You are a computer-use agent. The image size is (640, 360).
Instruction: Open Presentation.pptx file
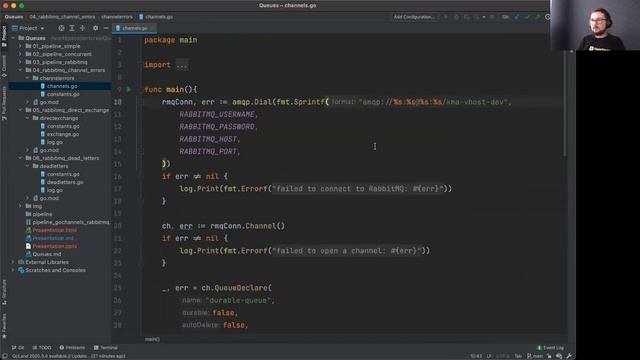click(x=55, y=246)
